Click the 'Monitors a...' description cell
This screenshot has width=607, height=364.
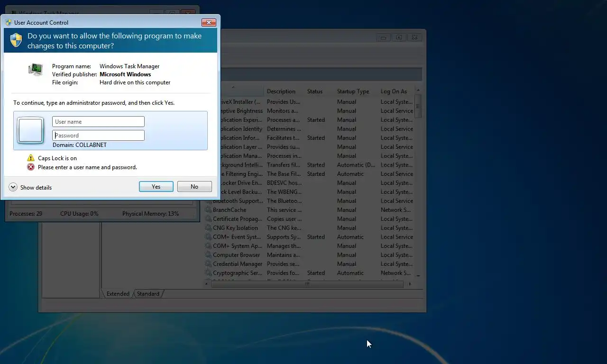click(x=283, y=111)
